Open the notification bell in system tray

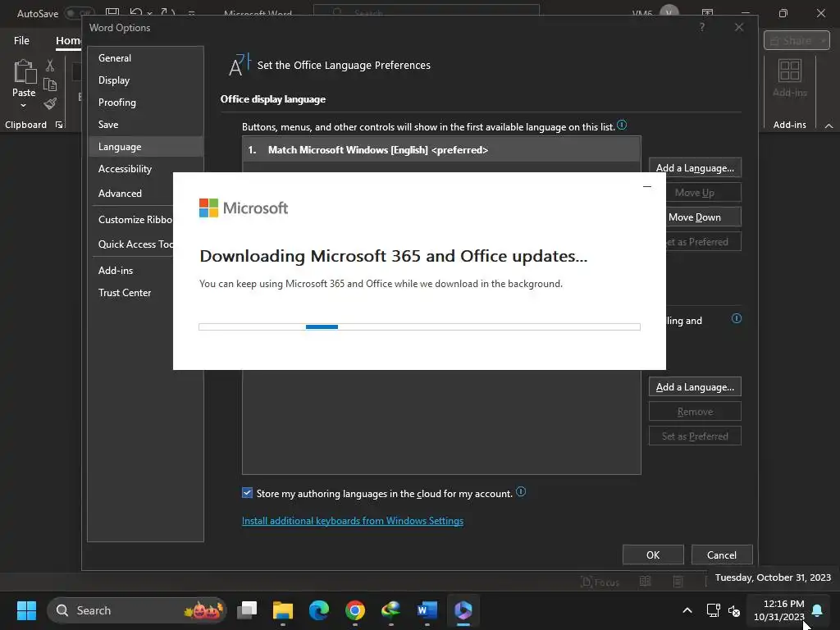pyautogui.click(x=817, y=610)
